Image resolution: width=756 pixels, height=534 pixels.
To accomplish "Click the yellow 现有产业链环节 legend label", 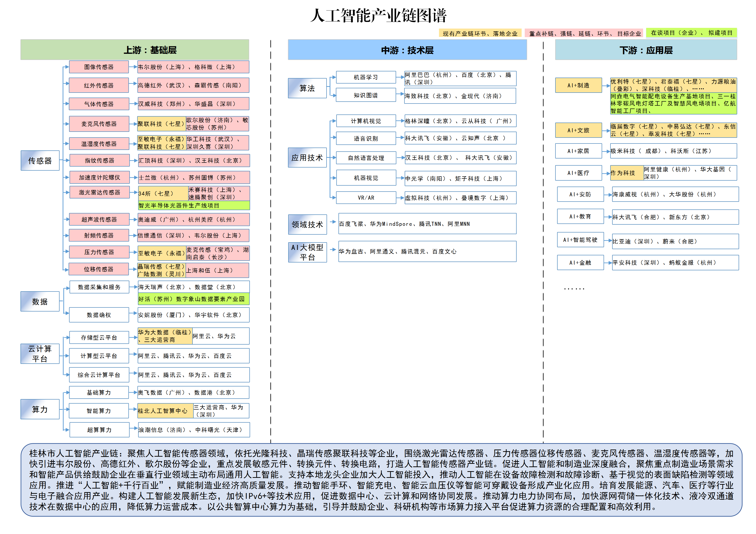I will [480, 34].
